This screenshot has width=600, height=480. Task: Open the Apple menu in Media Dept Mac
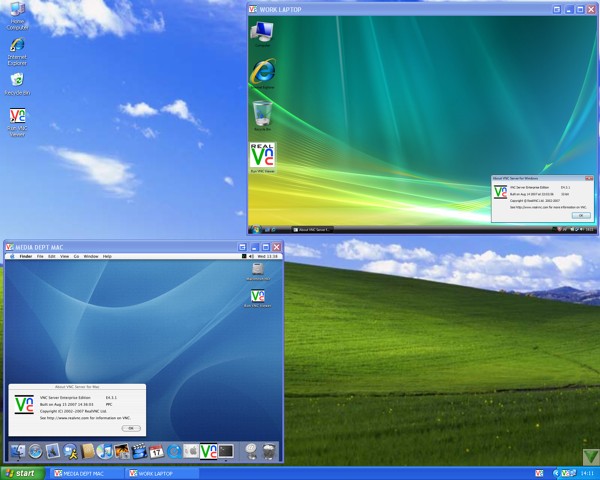point(12,257)
